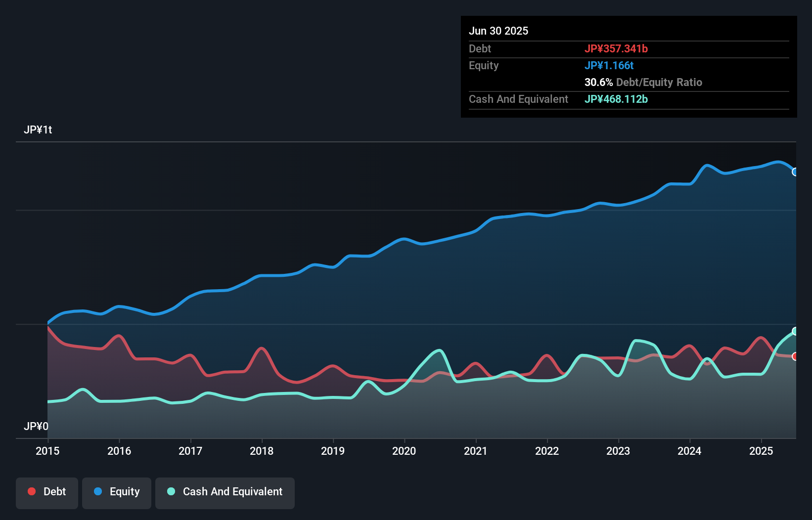Click the JP¥1.166t equity value in tooltip
This screenshot has width=812, height=520.
point(609,65)
